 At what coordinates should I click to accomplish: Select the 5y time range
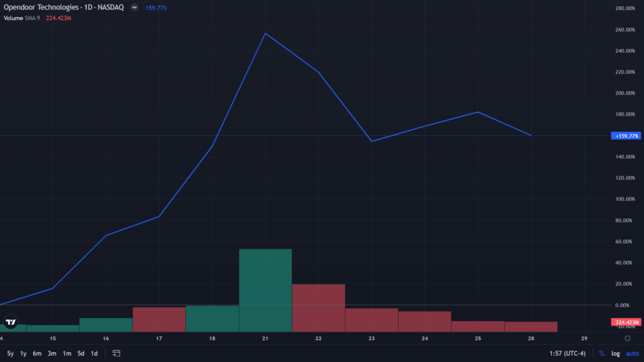tap(10, 353)
